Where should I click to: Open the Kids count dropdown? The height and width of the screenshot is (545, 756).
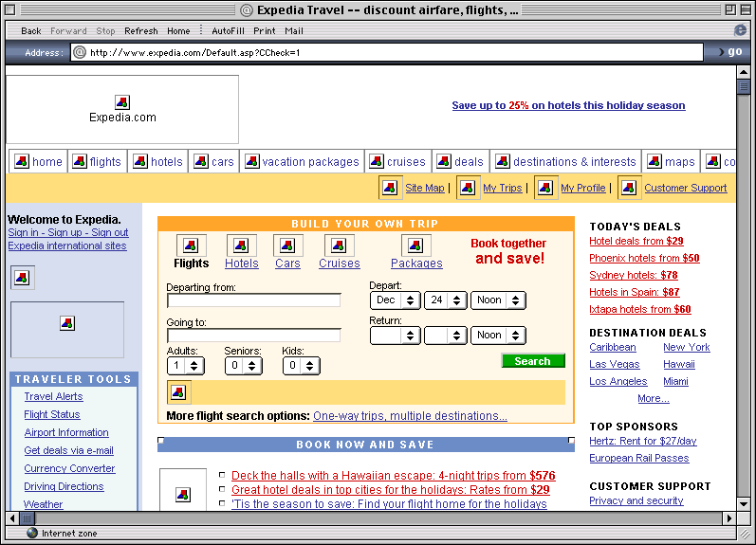(x=302, y=366)
